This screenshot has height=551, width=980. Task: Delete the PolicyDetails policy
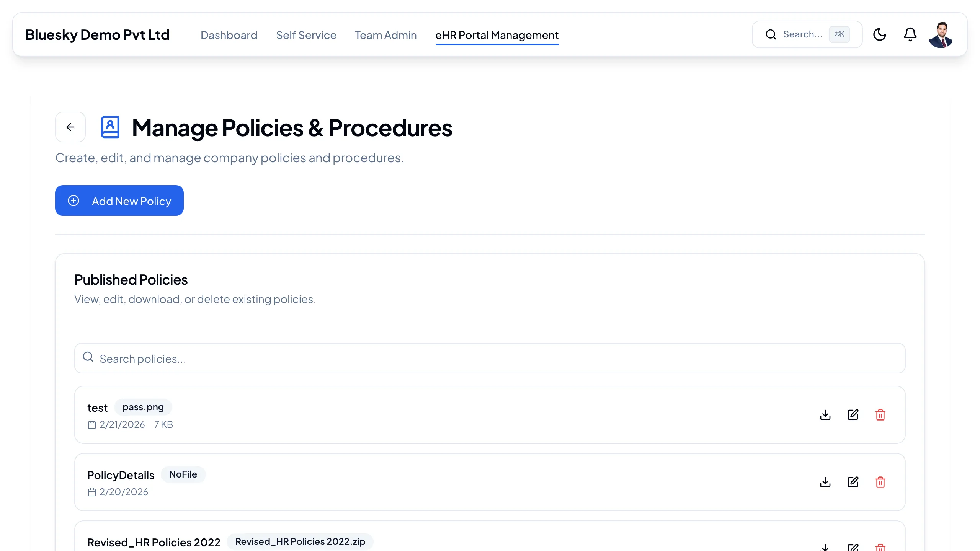click(880, 482)
